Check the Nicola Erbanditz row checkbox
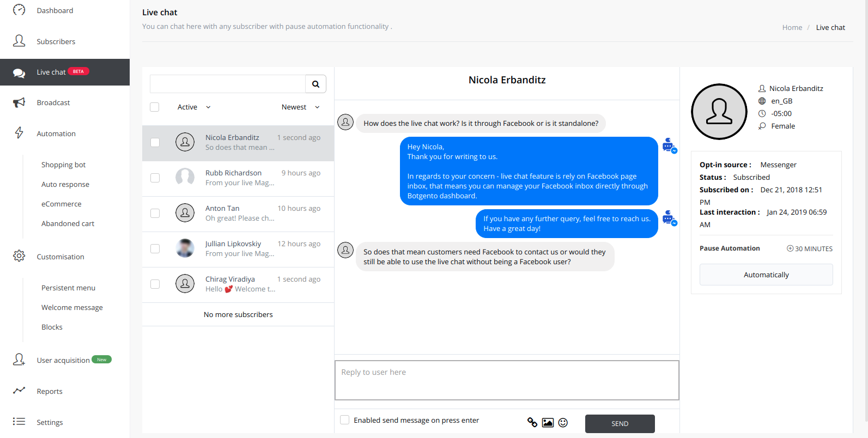Image resolution: width=868 pixels, height=438 pixels. tap(155, 143)
